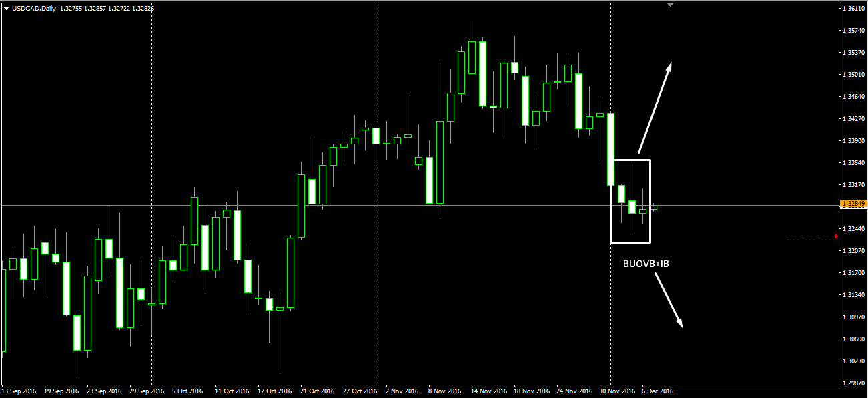The width and height of the screenshot is (868, 398).
Task: Click the 5 Oct 2016 date label
Action: [x=188, y=391]
